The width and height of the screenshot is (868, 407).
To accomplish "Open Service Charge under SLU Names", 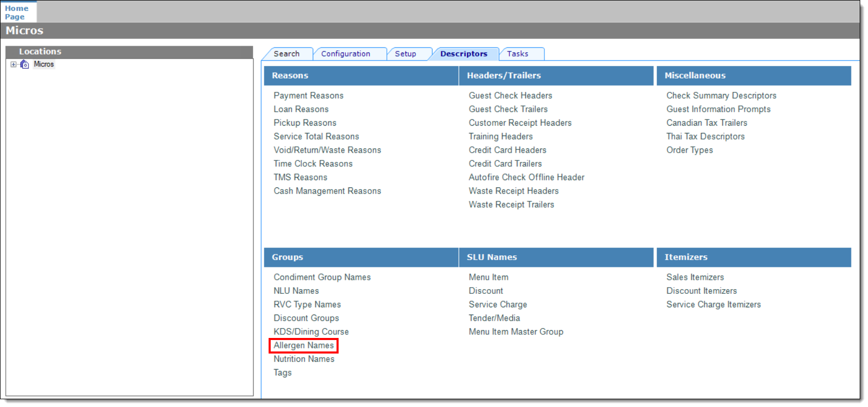I will (498, 304).
